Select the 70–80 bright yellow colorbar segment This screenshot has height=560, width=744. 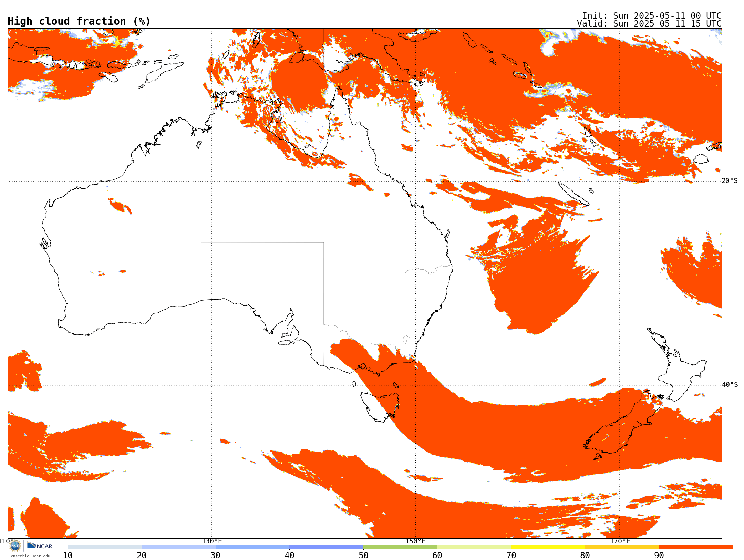[x=548, y=547]
